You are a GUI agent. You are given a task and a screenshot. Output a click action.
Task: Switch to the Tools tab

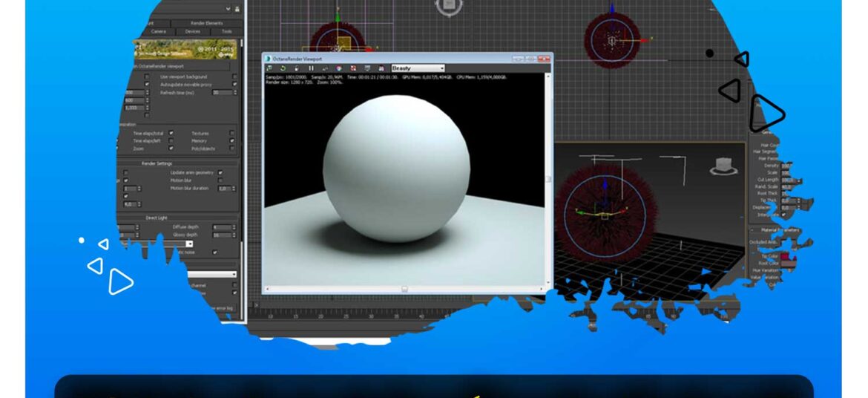coord(226,32)
